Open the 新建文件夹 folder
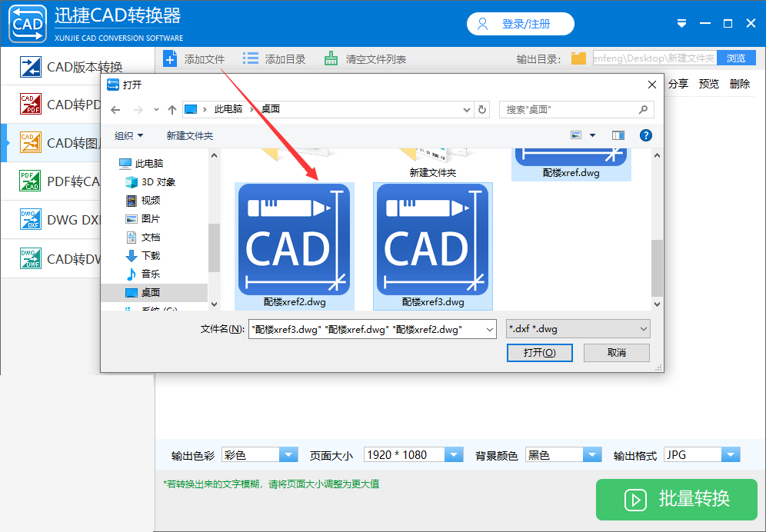Image resolution: width=766 pixels, height=532 pixels. coord(432,163)
